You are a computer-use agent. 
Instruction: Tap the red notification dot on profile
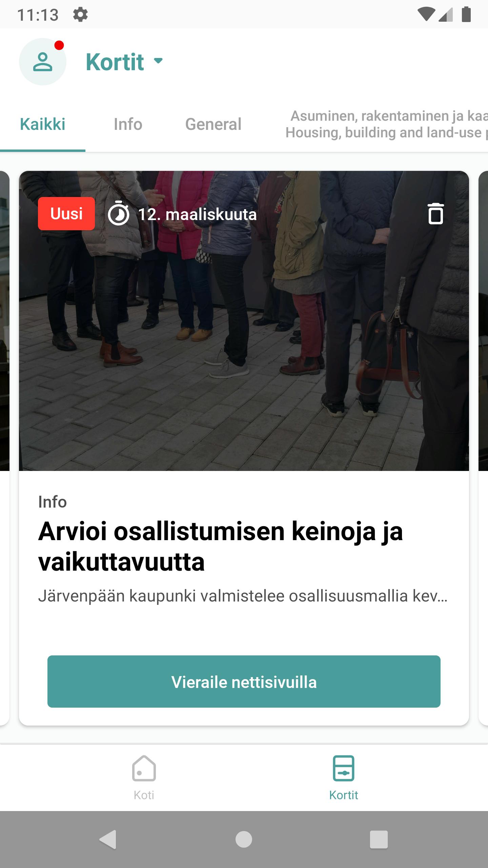pos(59,45)
